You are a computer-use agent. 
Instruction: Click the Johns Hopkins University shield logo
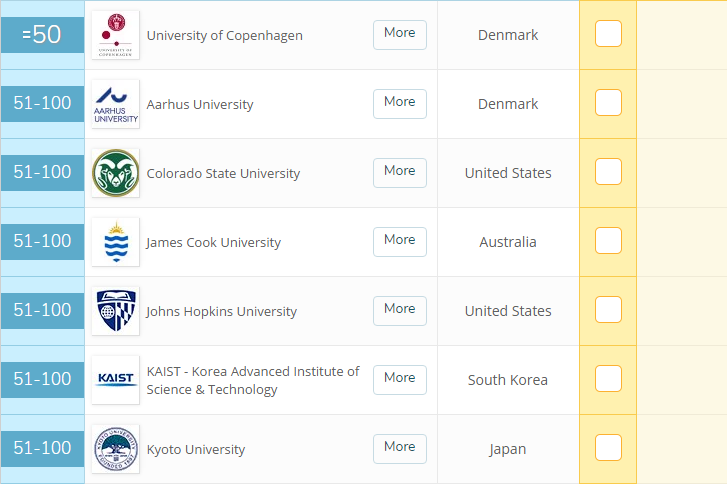coord(115,311)
